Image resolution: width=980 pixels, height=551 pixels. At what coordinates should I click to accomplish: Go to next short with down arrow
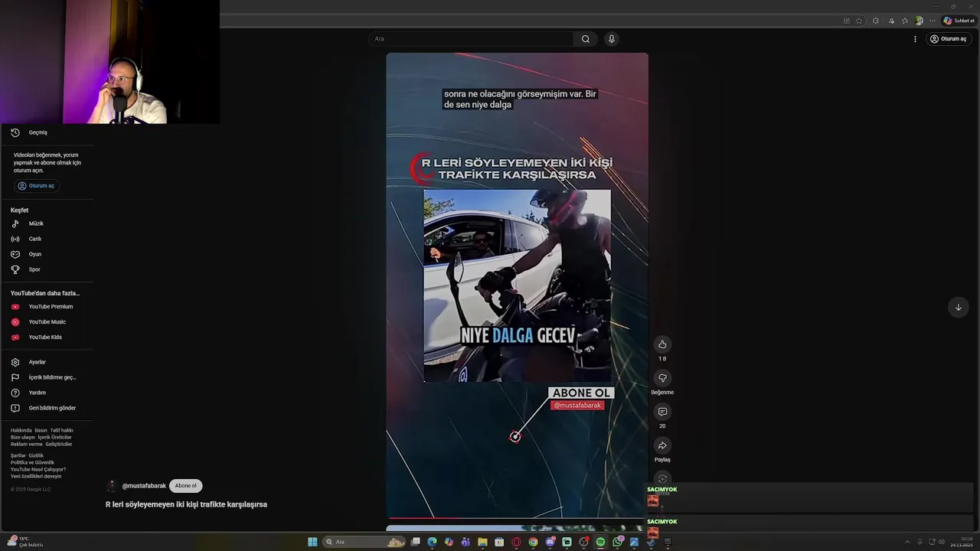[958, 307]
